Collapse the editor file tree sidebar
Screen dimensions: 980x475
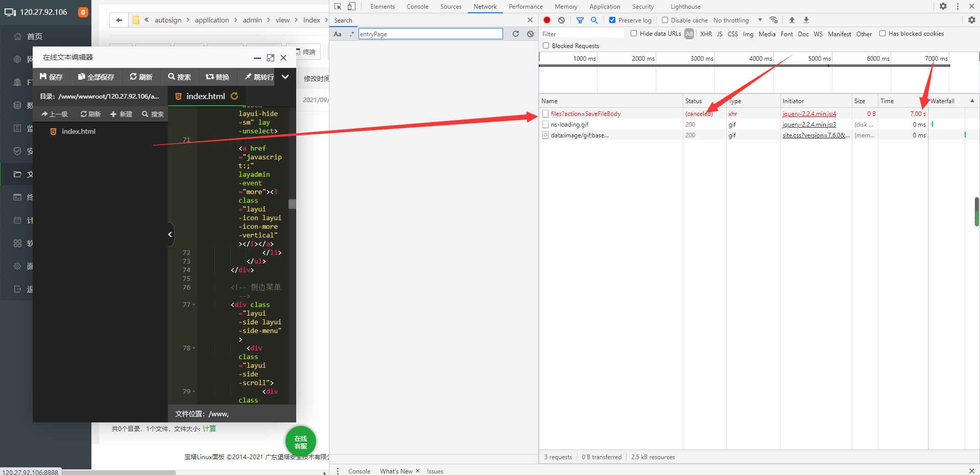pos(170,234)
